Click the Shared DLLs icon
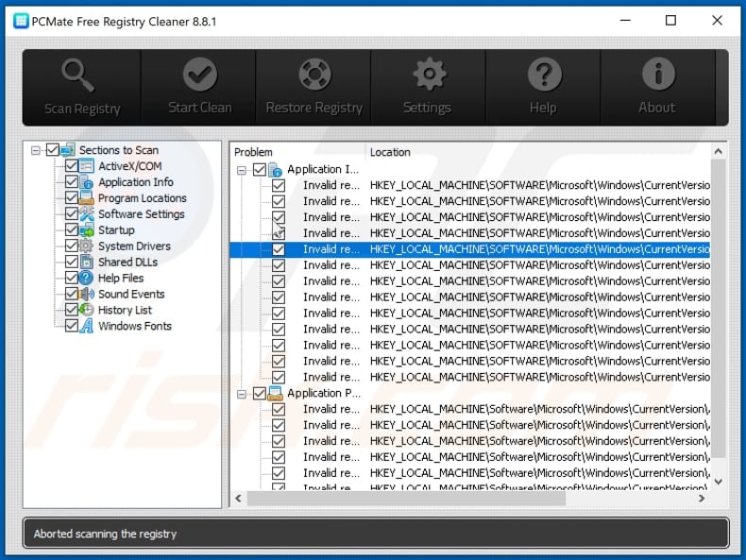The image size is (746, 560). 87,263
